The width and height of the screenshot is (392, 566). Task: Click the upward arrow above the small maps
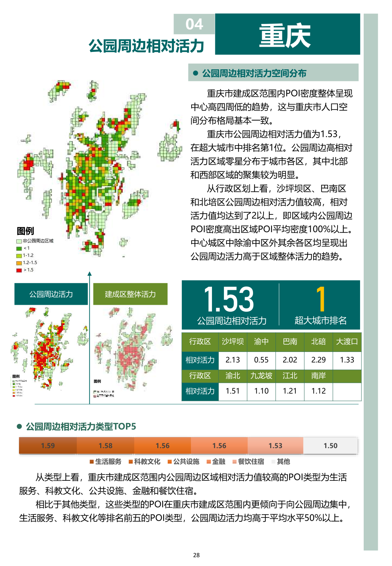[x=90, y=274]
